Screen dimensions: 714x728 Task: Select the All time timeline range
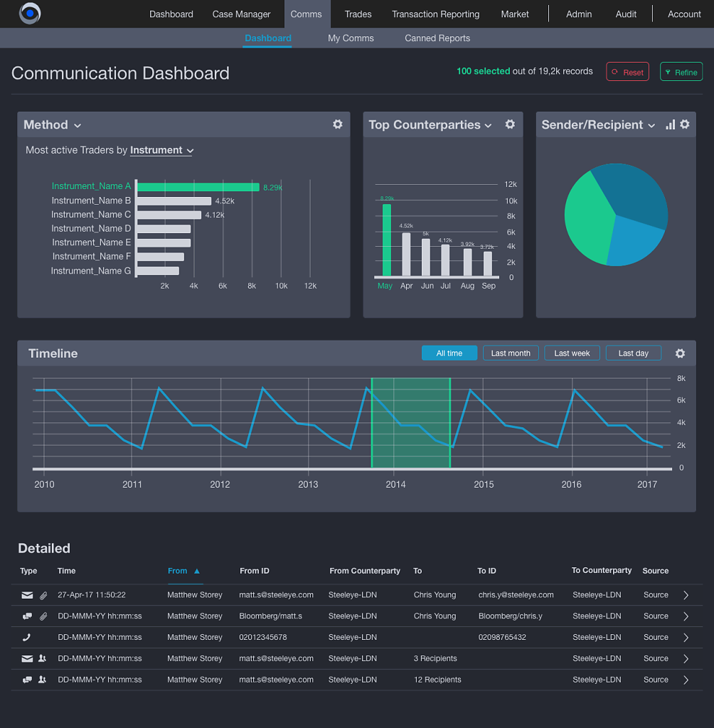click(449, 353)
